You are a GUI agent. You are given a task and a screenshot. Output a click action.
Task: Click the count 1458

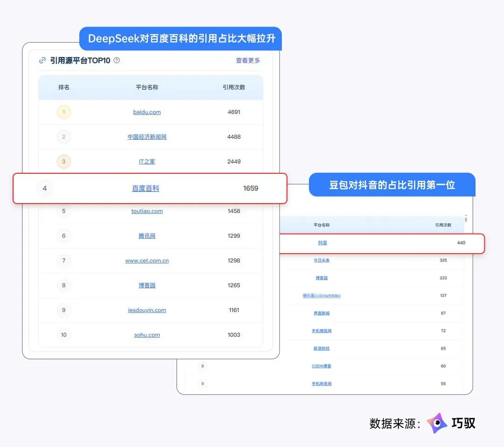click(x=234, y=211)
